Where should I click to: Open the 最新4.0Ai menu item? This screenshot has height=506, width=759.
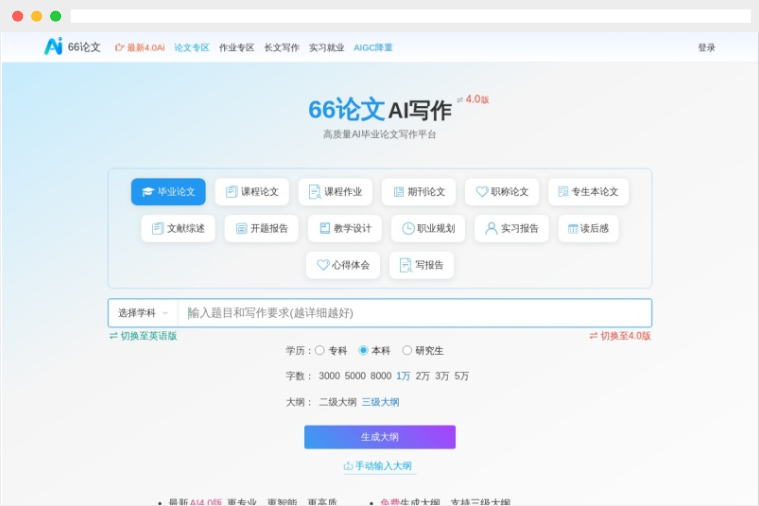tap(139, 47)
